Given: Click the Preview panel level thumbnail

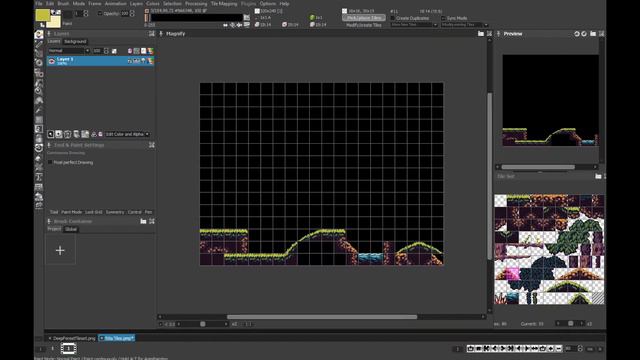Looking at the screenshot, I should tap(551, 100).
